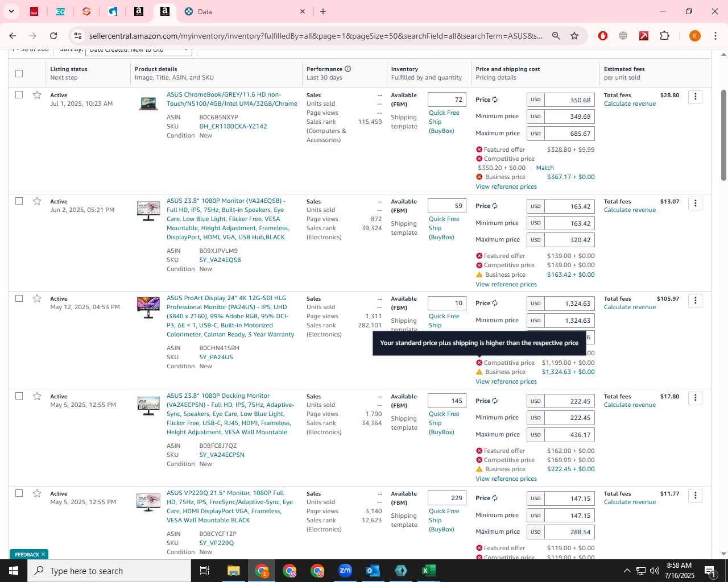Open the tab search dropdown arrow
Image resolution: width=728 pixels, height=582 pixels.
pos(11,11)
